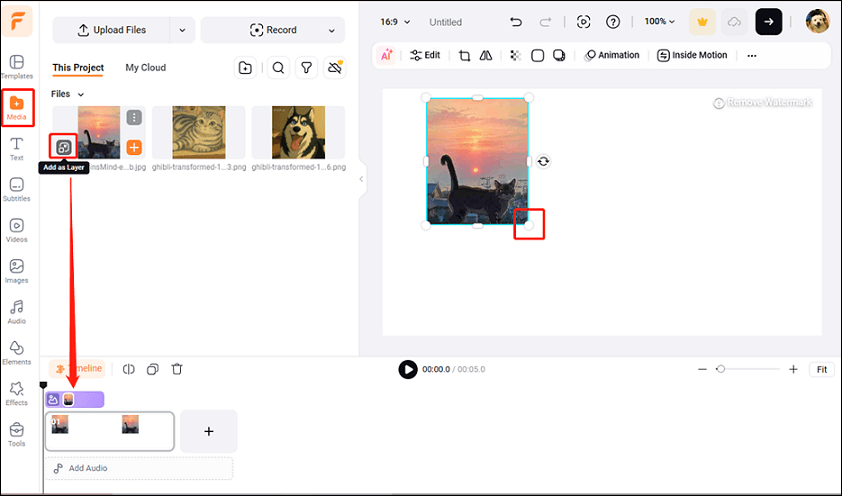Click the Untitled project name field
The image size is (842, 496).
coord(446,22)
